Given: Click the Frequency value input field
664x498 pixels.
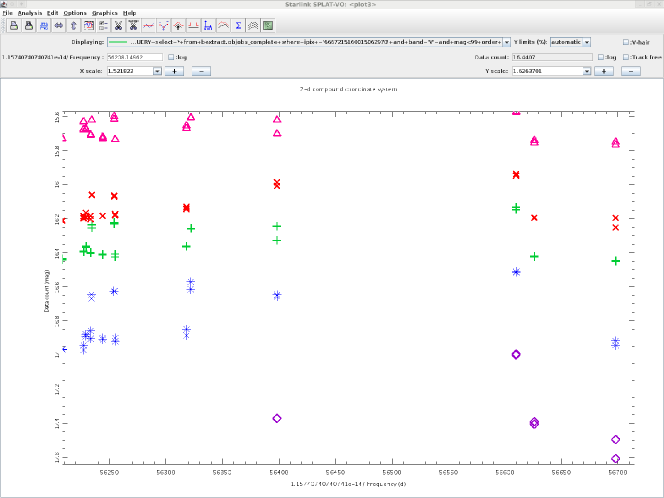Looking at the screenshot, I should click(135, 57).
